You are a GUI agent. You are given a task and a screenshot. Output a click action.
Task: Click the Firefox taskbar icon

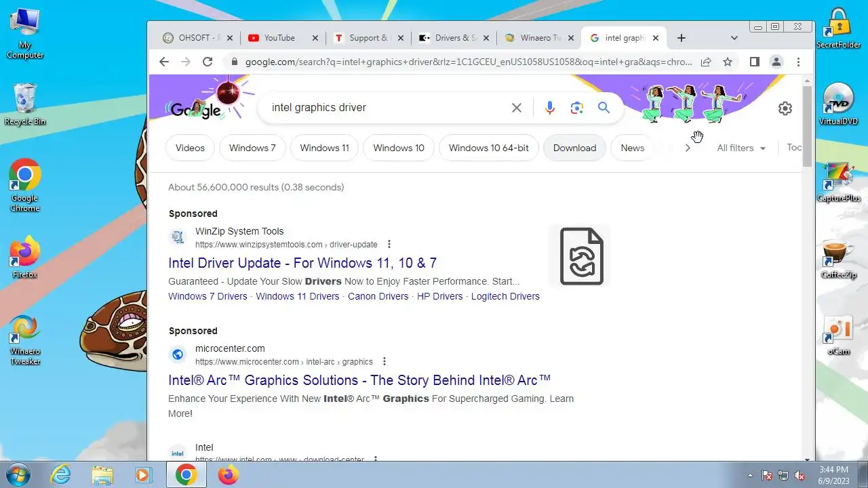click(x=228, y=474)
